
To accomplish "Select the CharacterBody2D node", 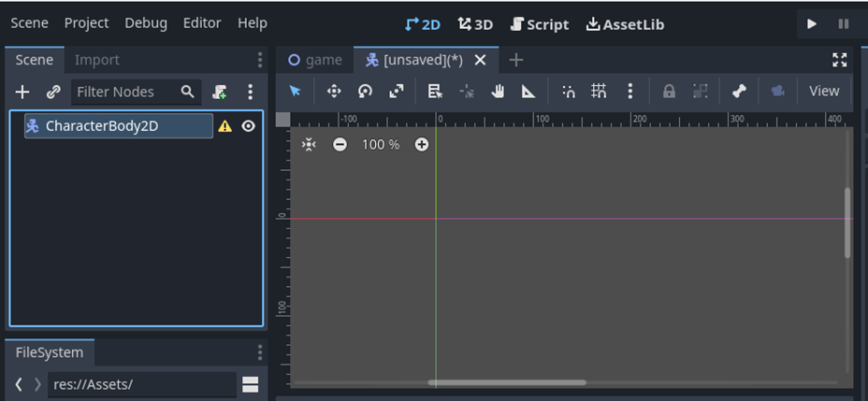I will point(119,126).
